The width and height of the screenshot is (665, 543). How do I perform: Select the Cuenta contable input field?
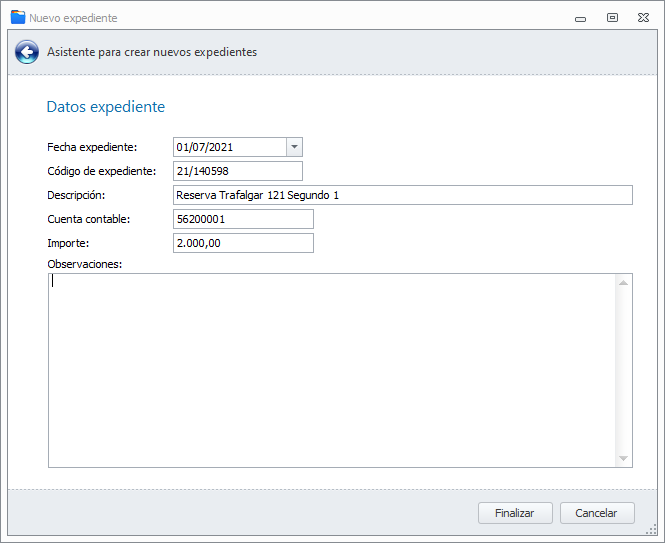[243, 219]
